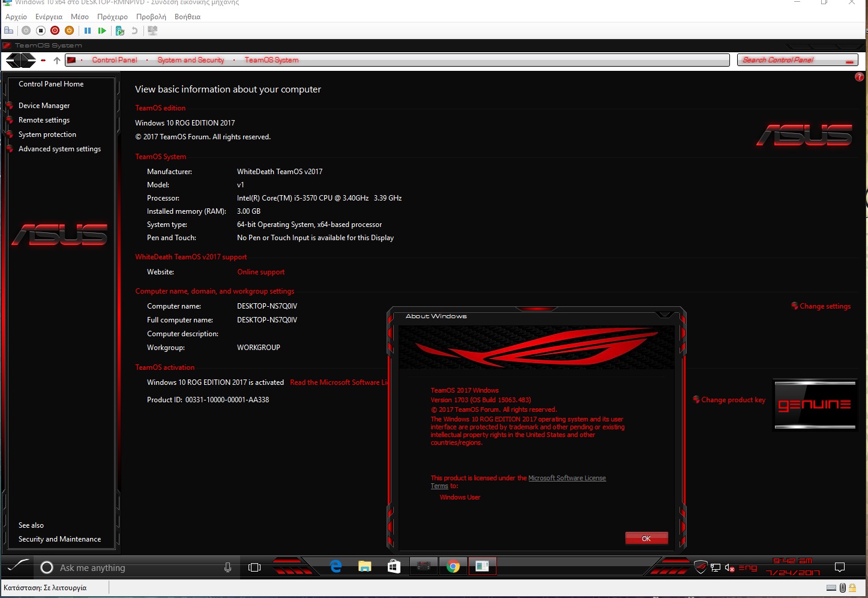The image size is (868, 598).
Task: Click the red folder icon in the address bar
Action: click(71, 60)
